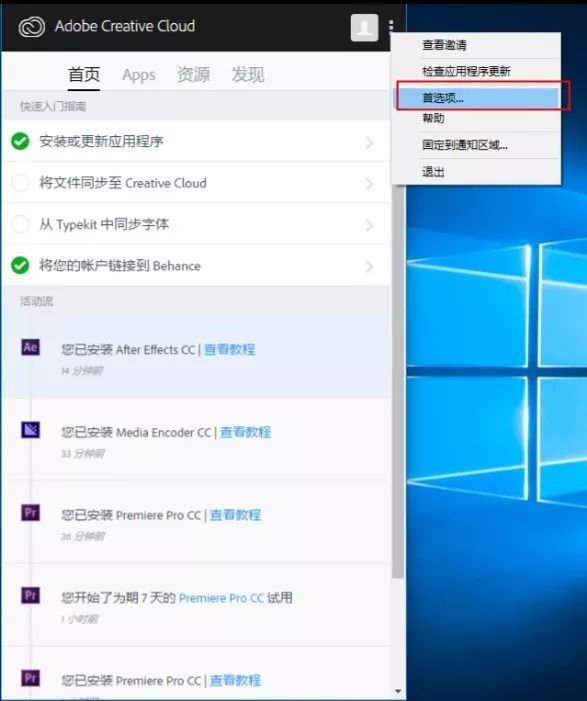Click the Adobe Creative Cloud title text
This screenshot has height=701, width=587.
125,26
